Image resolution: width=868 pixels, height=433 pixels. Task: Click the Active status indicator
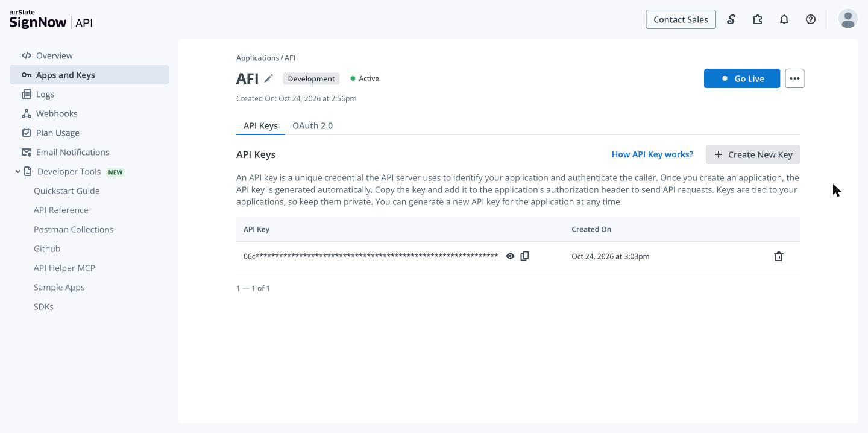point(365,78)
